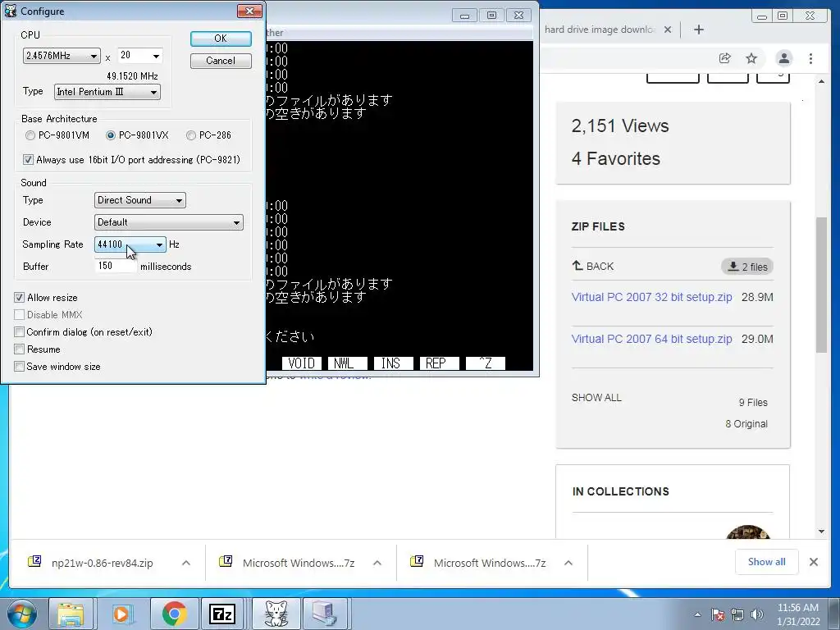Open the Sound Device Default dropdown
The width and height of the screenshot is (840, 630).
[169, 222]
